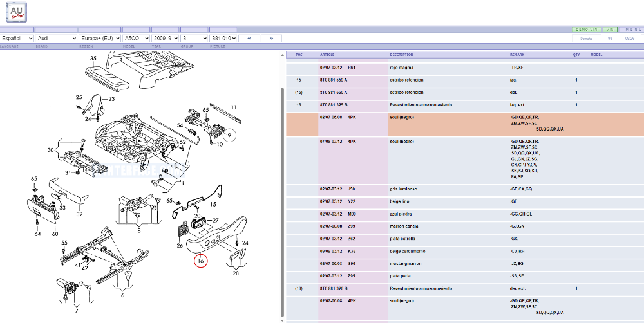Click part number 27 label in diagram
Image resolution: width=644 pixels, height=323 pixels.
(x=216, y=221)
